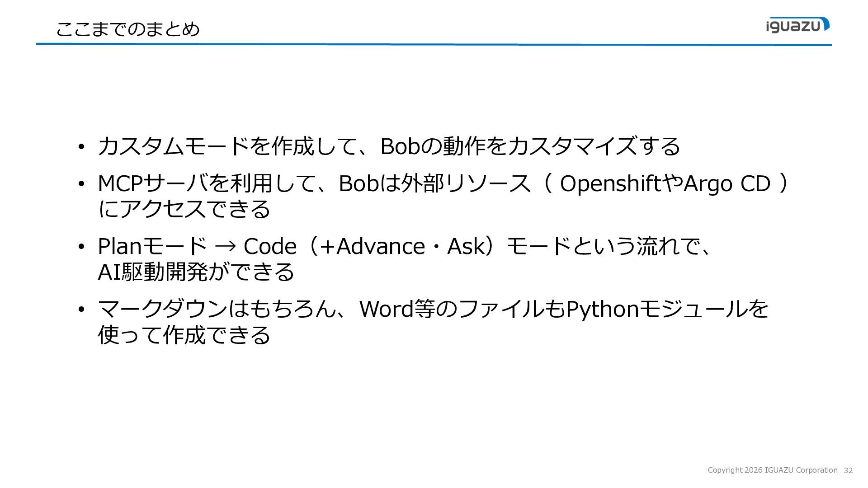The width and height of the screenshot is (868, 488).
Task: Click the blue header divider line
Action: click(434, 44)
